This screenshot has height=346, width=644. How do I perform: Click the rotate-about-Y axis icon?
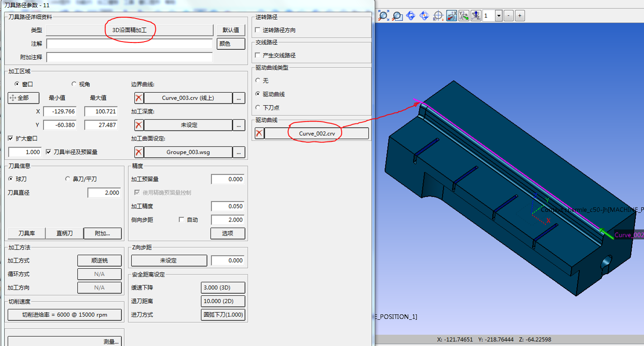click(463, 16)
